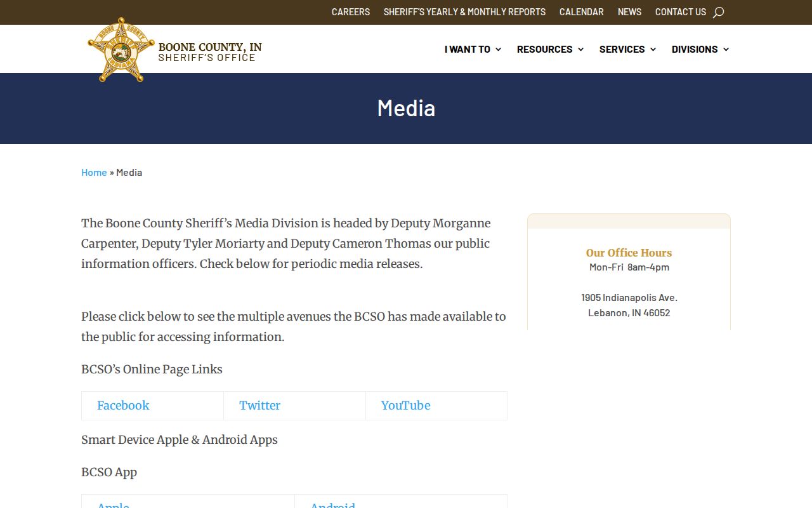Expand the I WANT TO menu
Viewport: 812px width, 508px height.
[x=473, y=49]
